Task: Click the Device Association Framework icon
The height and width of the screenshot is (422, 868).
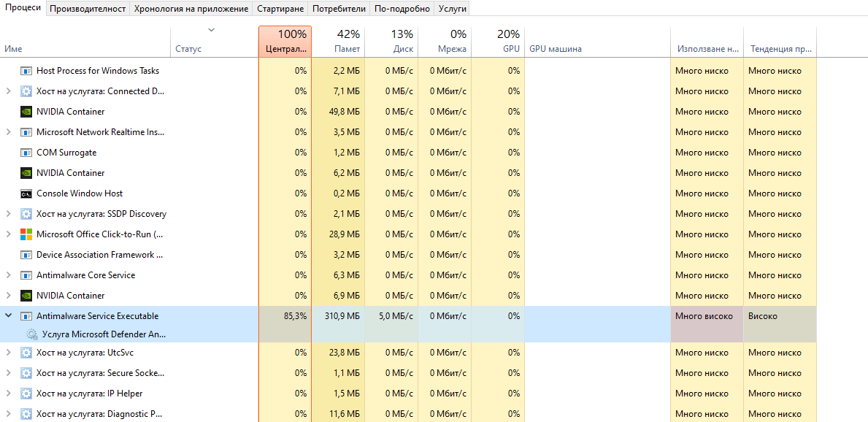Action: click(26, 255)
